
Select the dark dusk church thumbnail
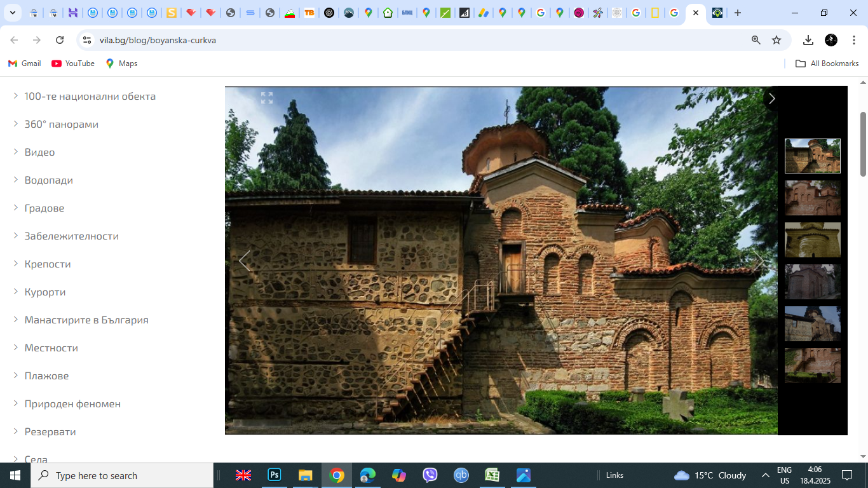click(x=813, y=281)
